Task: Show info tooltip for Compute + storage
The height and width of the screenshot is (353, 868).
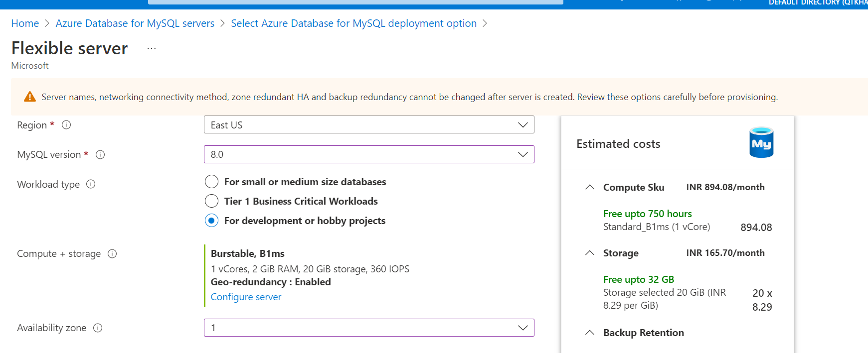Action: [112, 253]
